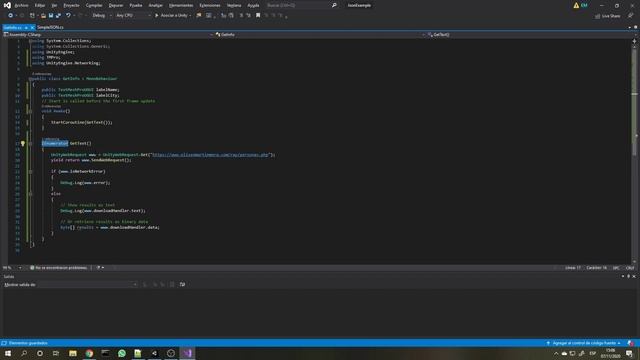
Task: Click the Open file folder icon
Action: pos(43,16)
